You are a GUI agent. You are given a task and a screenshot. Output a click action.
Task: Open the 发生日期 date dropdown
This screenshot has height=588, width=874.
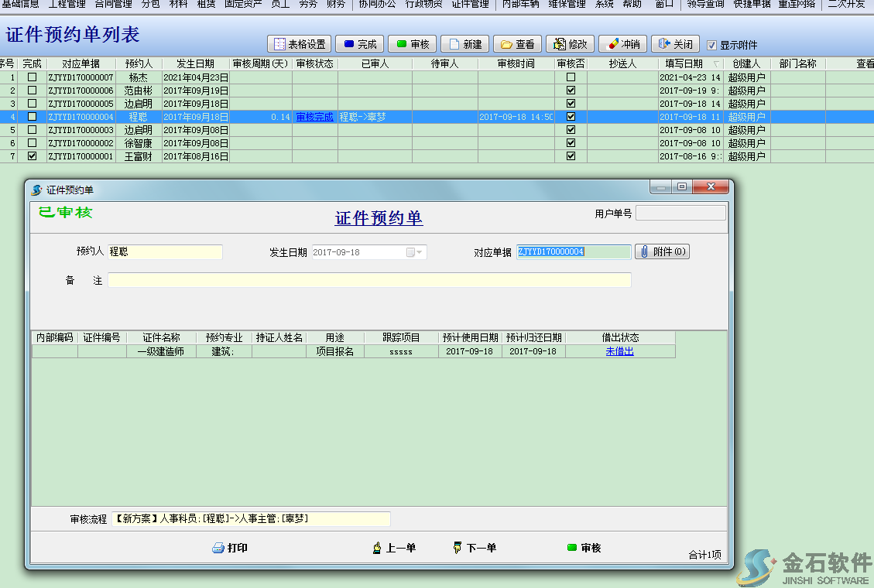[419, 252]
